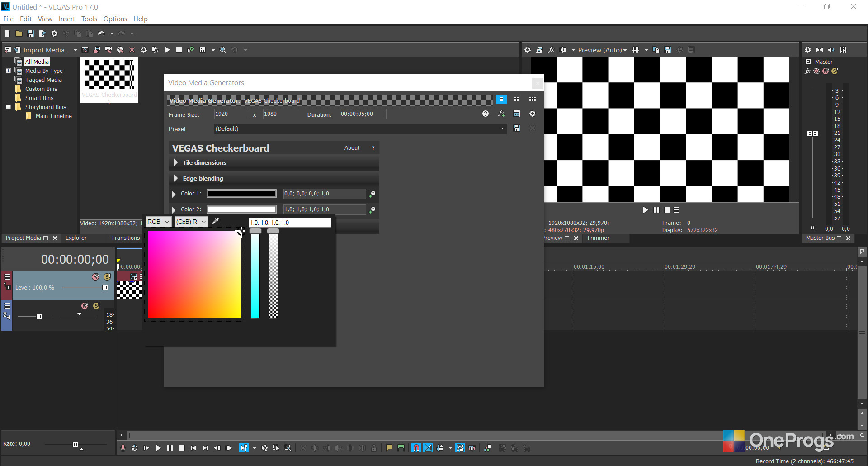
Task: Click the black Color 1 swatch
Action: 241,194
